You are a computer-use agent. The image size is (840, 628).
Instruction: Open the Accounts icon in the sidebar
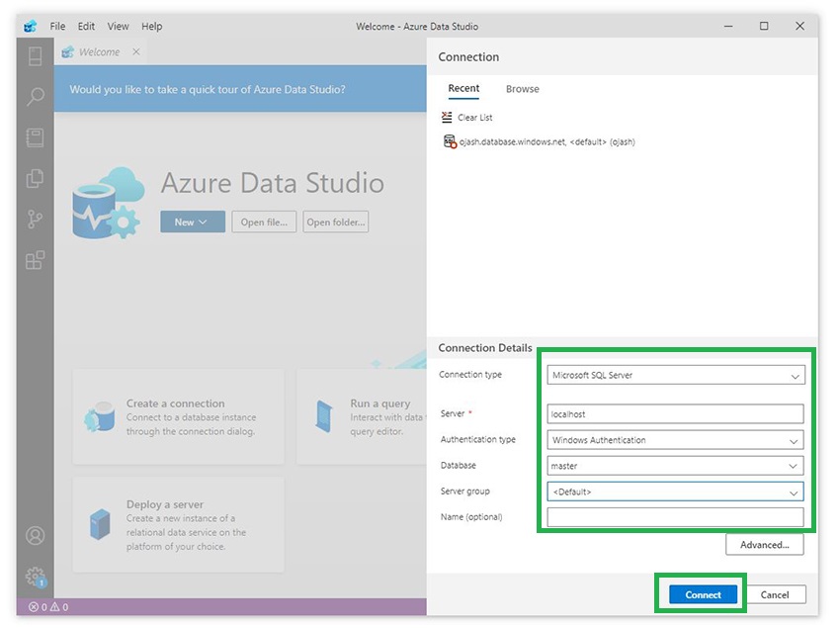pyautogui.click(x=35, y=535)
